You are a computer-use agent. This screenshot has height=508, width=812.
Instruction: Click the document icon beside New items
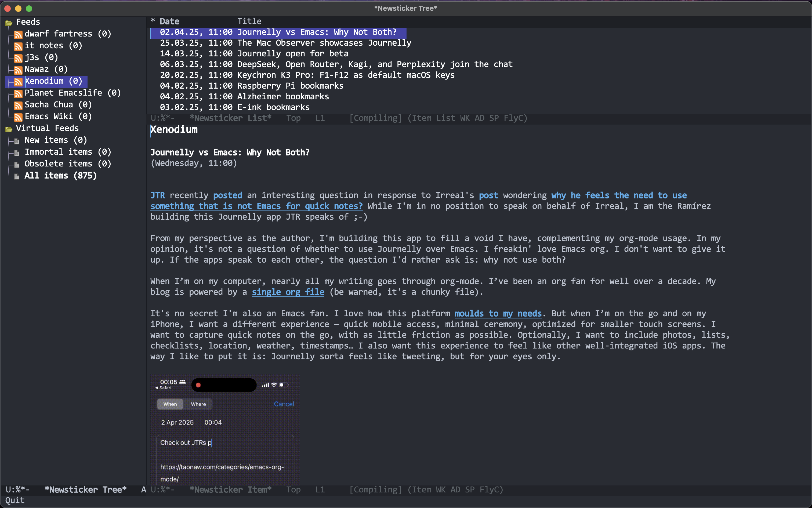[x=16, y=141]
